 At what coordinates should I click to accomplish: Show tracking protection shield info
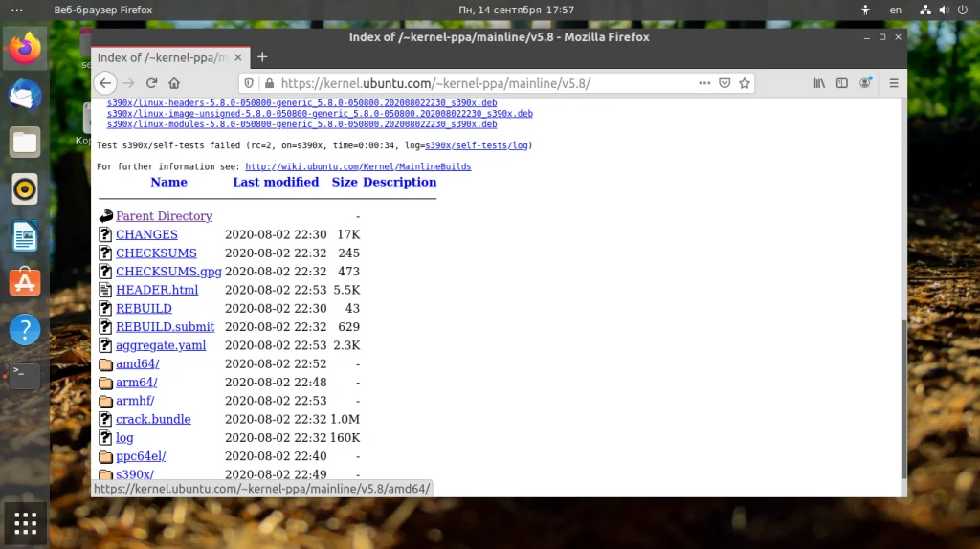249,83
